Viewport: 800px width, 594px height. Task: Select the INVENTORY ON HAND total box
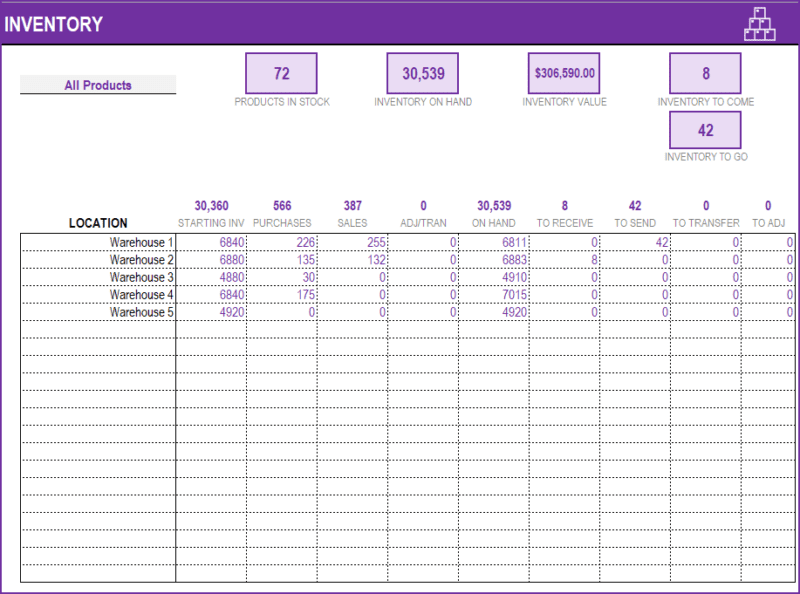click(x=422, y=73)
